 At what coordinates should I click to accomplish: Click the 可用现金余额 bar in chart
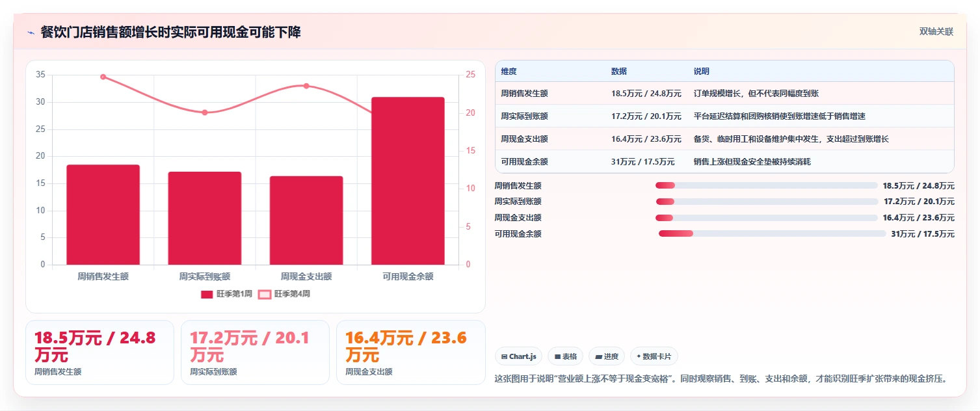click(x=408, y=181)
